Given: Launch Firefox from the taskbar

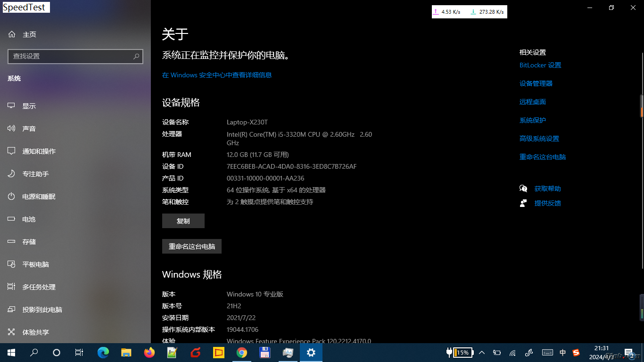Looking at the screenshot, I should click(149, 353).
